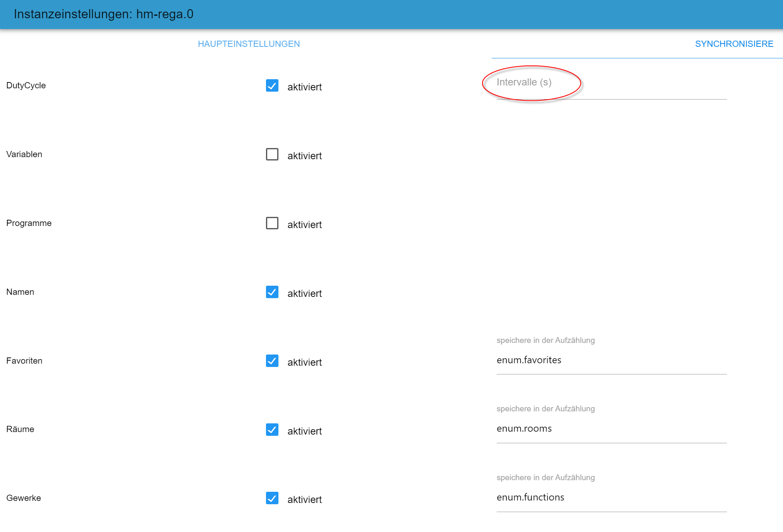This screenshot has width=783, height=532.
Task: Uncheck the Namen aktiviert checkbox
Action: coord(272,292)
